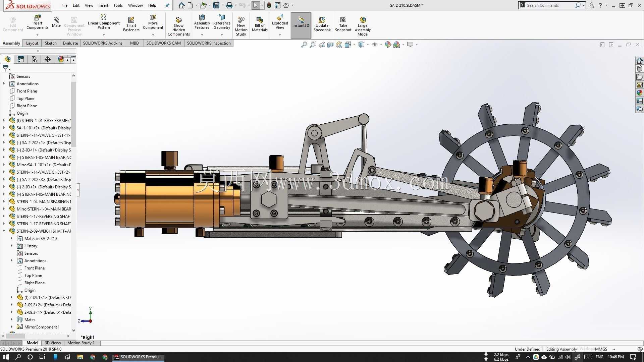Click Zoom to Fit magnifier icon

304,45
